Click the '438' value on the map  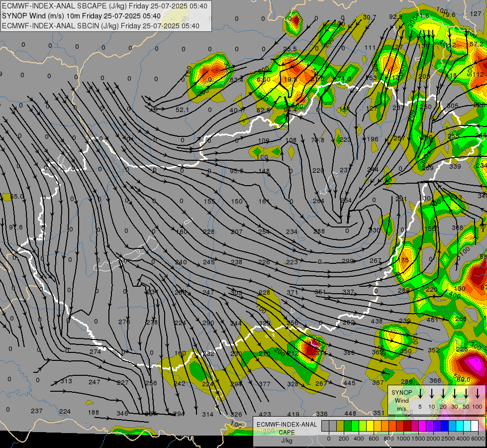(377, 321)
